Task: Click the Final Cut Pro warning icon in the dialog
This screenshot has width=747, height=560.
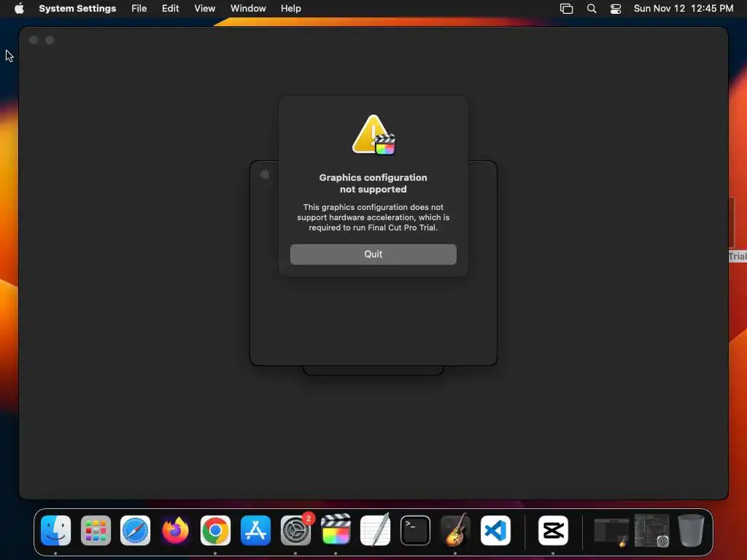Action: [x=373, y=135]
